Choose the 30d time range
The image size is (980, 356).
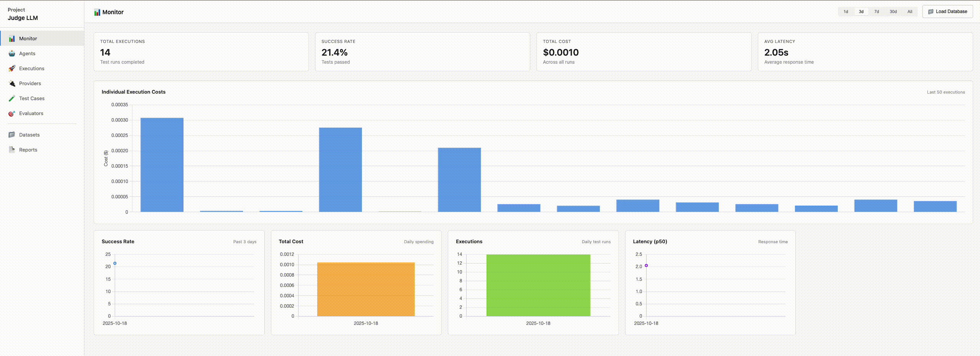pyautogui.click(x=893, y=12)
